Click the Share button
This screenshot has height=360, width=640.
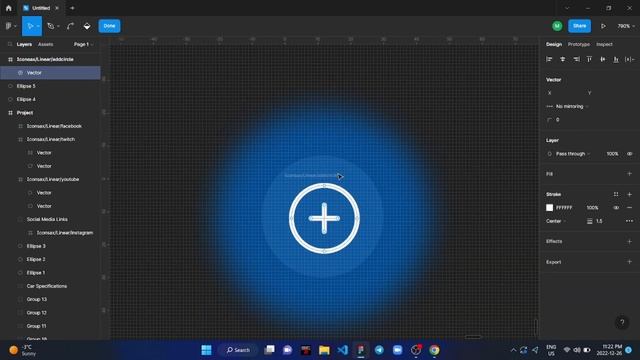[579, 26]
